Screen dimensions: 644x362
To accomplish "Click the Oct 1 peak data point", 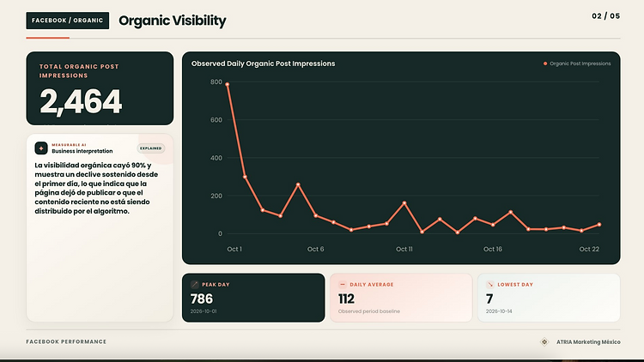I will tap(228, 85).
